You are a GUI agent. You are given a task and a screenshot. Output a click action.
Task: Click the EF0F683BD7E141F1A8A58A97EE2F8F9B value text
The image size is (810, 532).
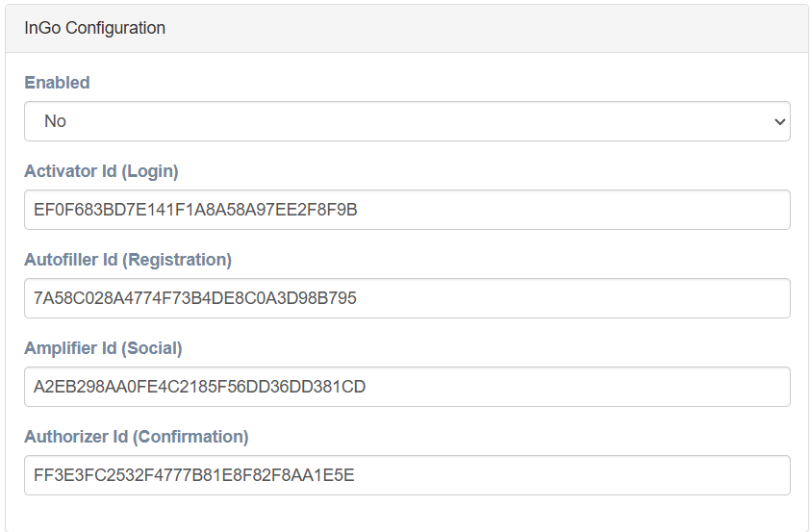[195, 210]
